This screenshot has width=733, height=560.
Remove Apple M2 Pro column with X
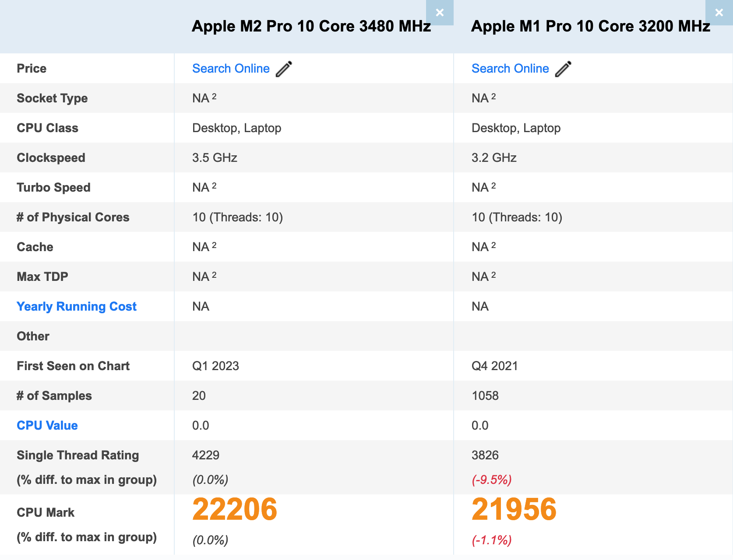pos(440,13)
